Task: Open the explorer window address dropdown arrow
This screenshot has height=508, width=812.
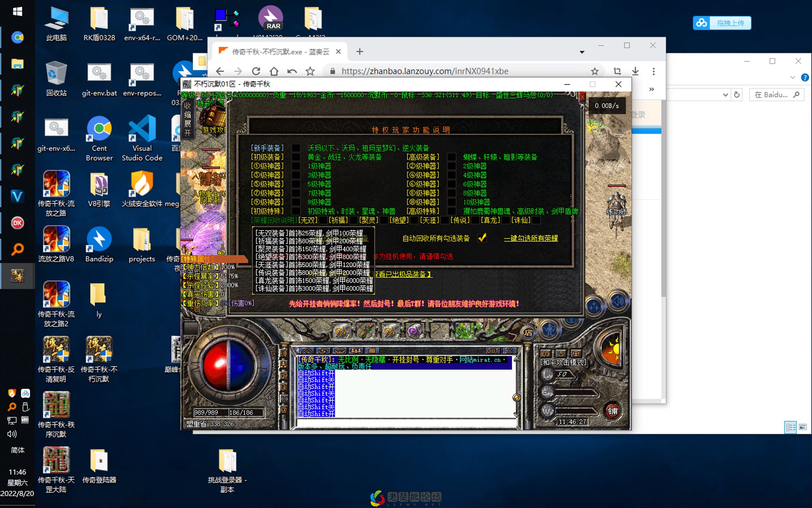Action: point(725,95)
